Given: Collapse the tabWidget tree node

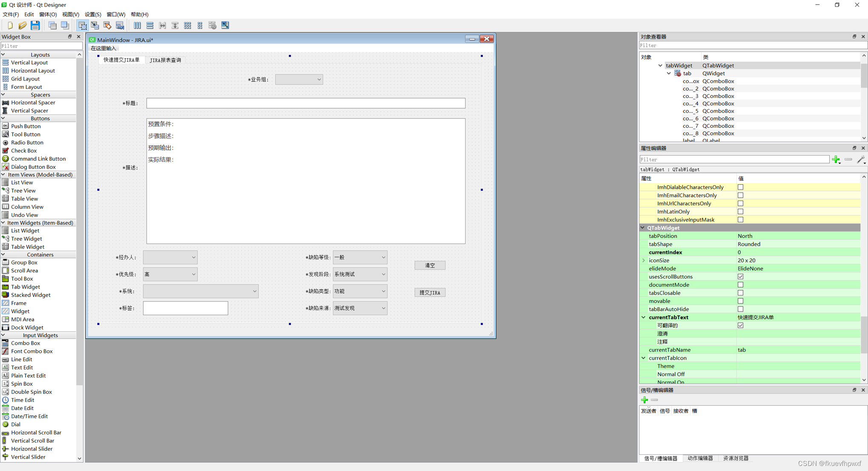Looking at the screenshot, I should 660,66.
